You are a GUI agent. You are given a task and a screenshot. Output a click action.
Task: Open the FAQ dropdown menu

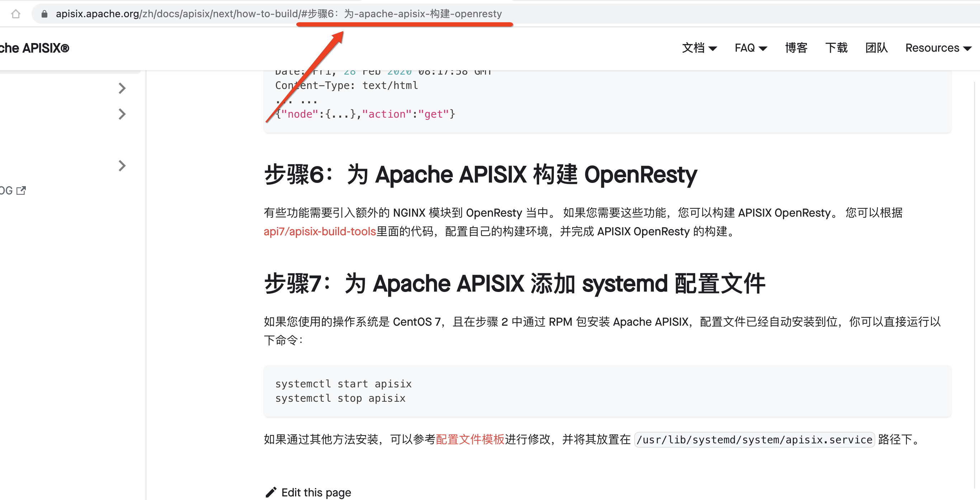coord(750,48)
